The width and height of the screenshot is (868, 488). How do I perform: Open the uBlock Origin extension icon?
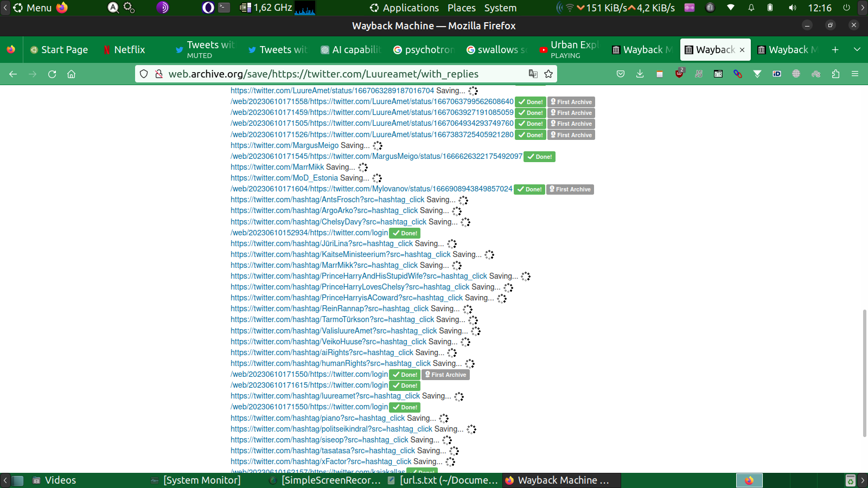coord(679,74)
